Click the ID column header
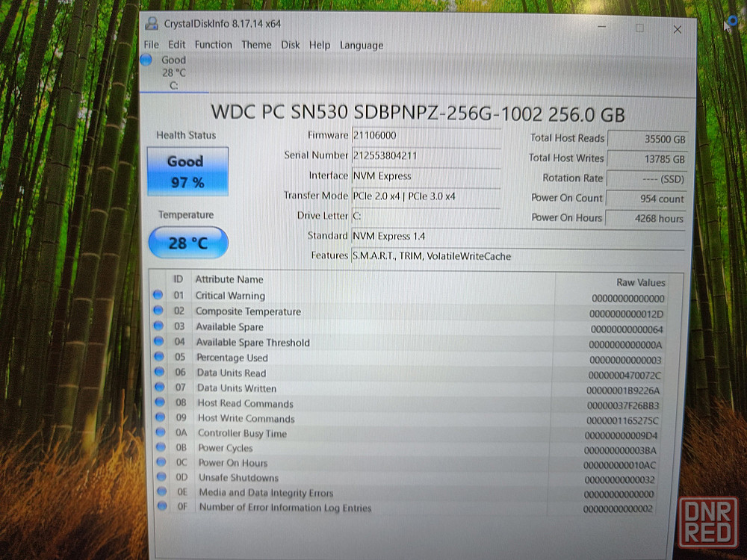 click(x=179, y=279)
